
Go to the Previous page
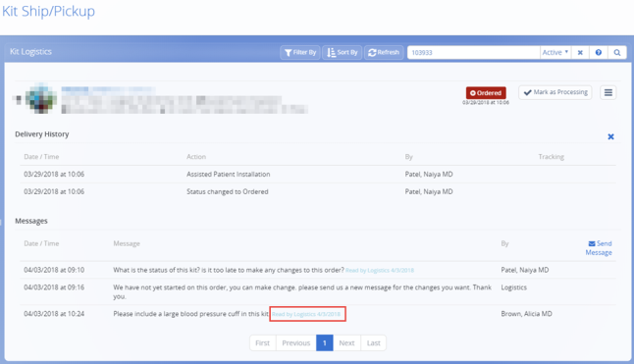coord(296,343)
